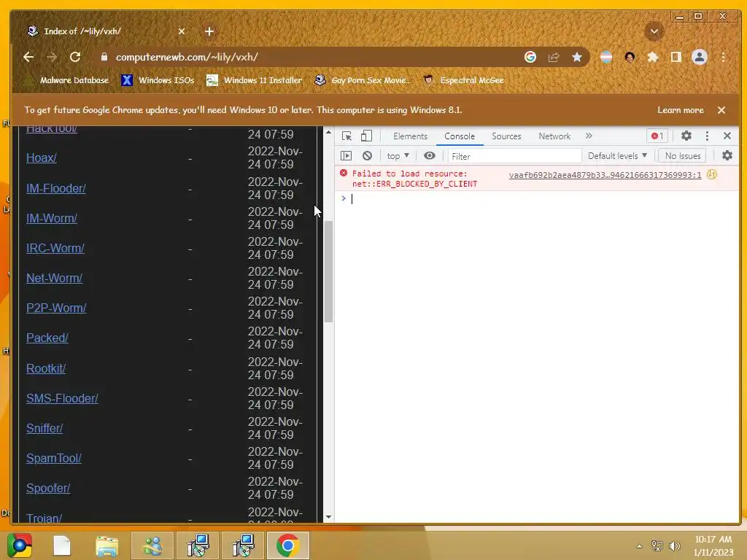Open the error resource link
The width and height of the screenshot is (747, 560).
605,175
